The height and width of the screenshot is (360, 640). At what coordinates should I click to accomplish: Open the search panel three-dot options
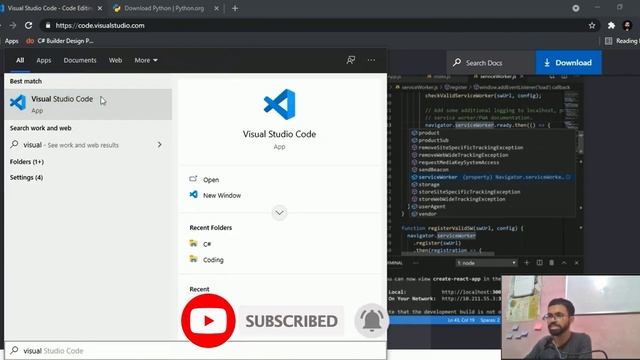(371, 60)
